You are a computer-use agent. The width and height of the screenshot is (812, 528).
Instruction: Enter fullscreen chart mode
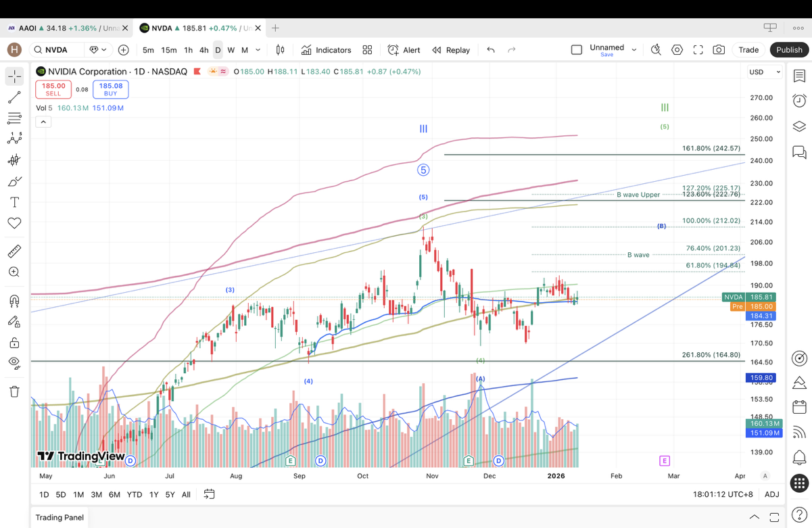tap(698, 50)
